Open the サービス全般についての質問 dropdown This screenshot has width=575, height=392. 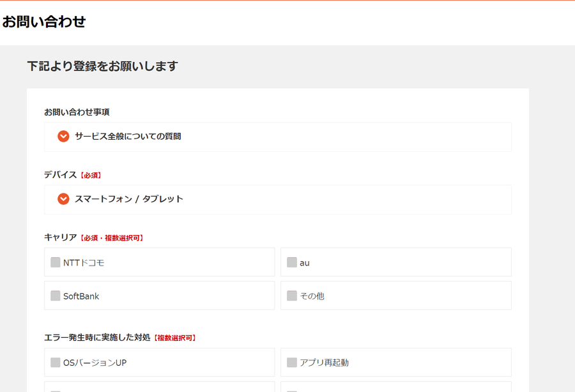(278, 137)
